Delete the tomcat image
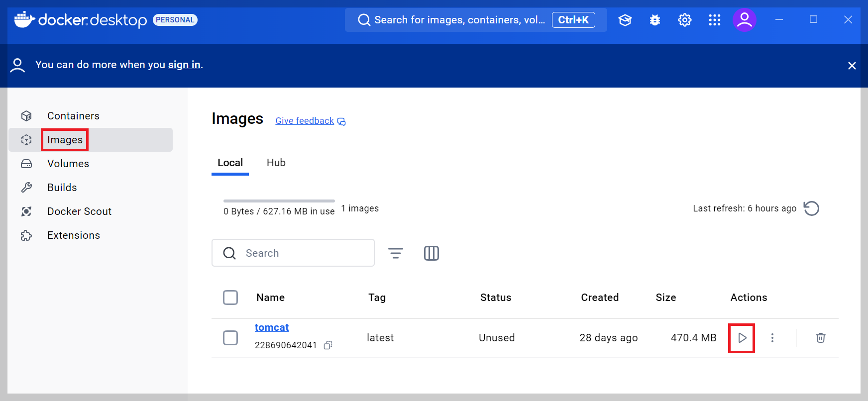This screenshot has height=401, width=868. [821, 338]
